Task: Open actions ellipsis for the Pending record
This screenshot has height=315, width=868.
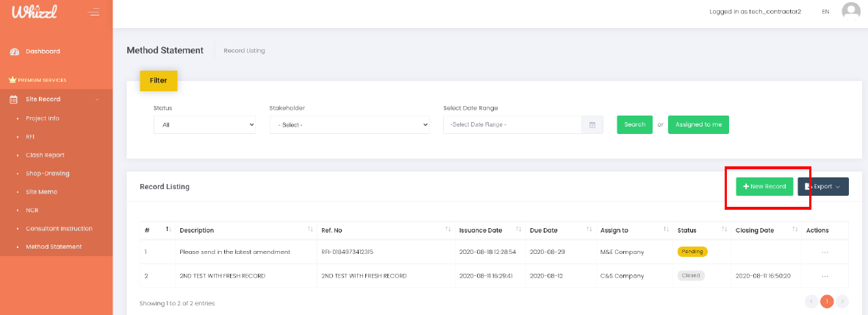Action: [825, 252]
